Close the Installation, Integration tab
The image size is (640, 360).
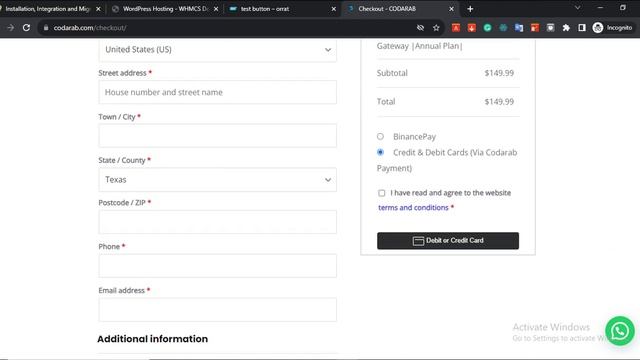coord(98,9)
